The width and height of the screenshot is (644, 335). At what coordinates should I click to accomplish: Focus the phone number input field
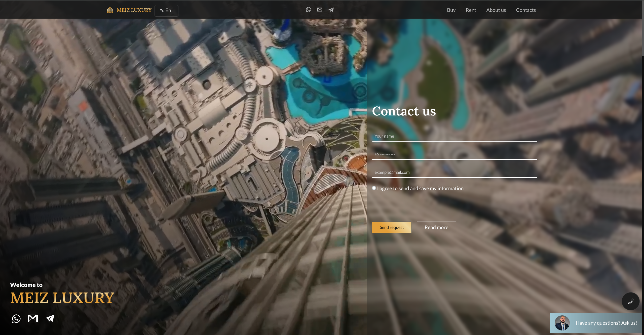point(454,154)
